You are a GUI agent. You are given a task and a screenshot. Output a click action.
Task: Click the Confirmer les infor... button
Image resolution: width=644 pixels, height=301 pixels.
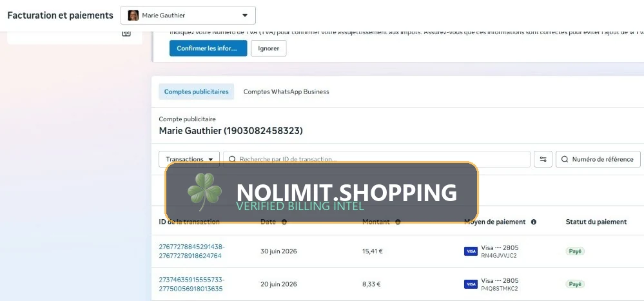[208, 48]
